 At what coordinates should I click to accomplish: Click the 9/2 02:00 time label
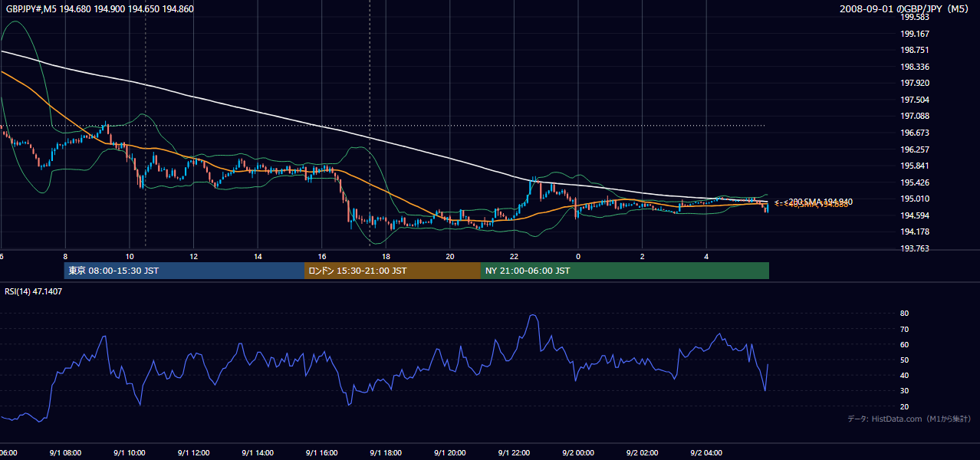(643, 453)
